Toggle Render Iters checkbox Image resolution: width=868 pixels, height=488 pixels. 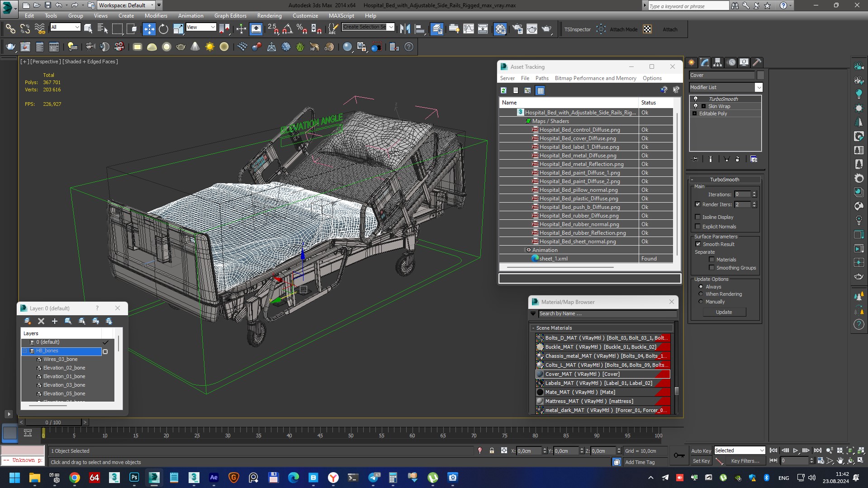698,204
